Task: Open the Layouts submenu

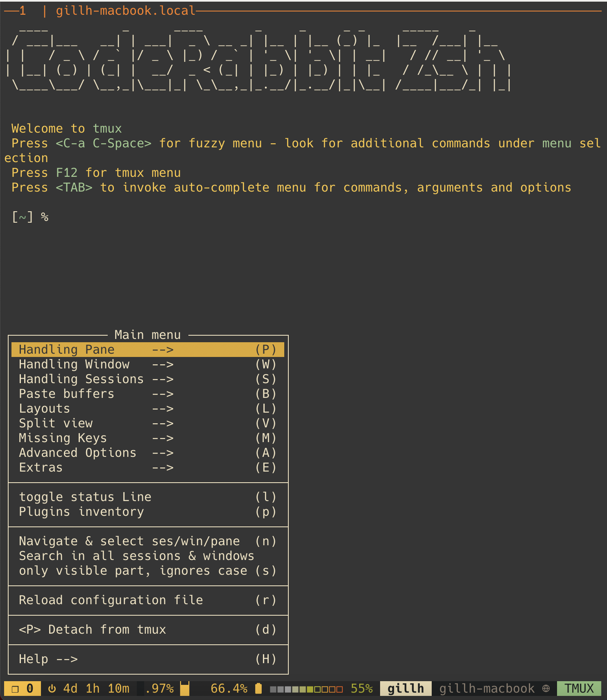Action: click(148, 409)
